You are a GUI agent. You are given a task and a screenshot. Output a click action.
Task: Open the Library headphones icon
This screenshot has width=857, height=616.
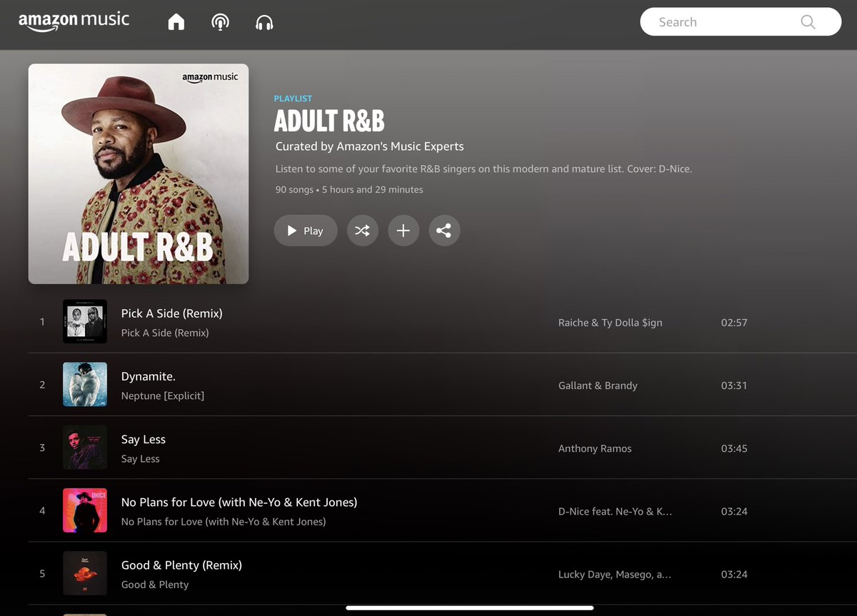(x=264, y=23)
